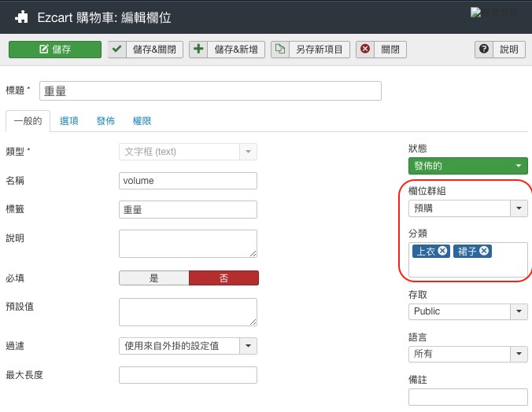Set 必填 required toggle to 否

click(224, 278)
